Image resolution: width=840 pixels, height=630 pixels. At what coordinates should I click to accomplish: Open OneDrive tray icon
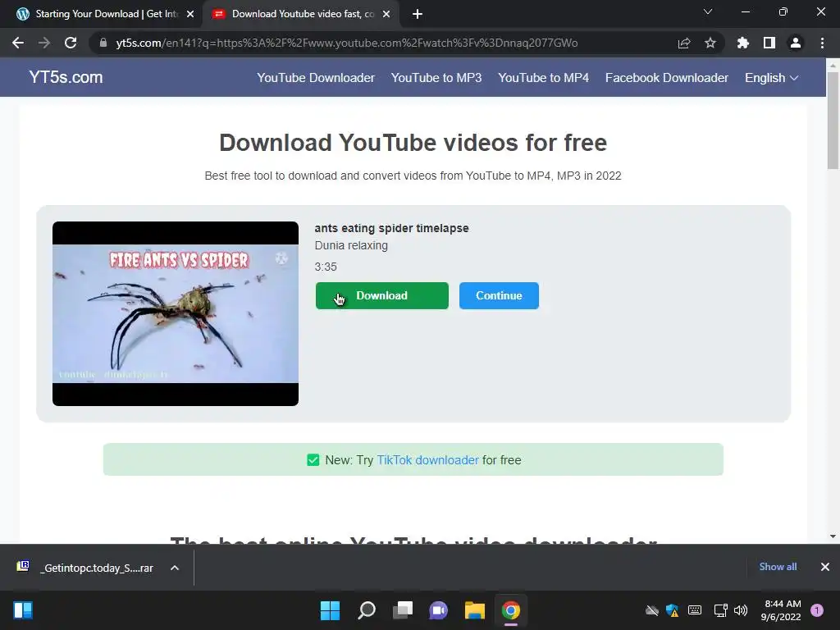point(652,610)
